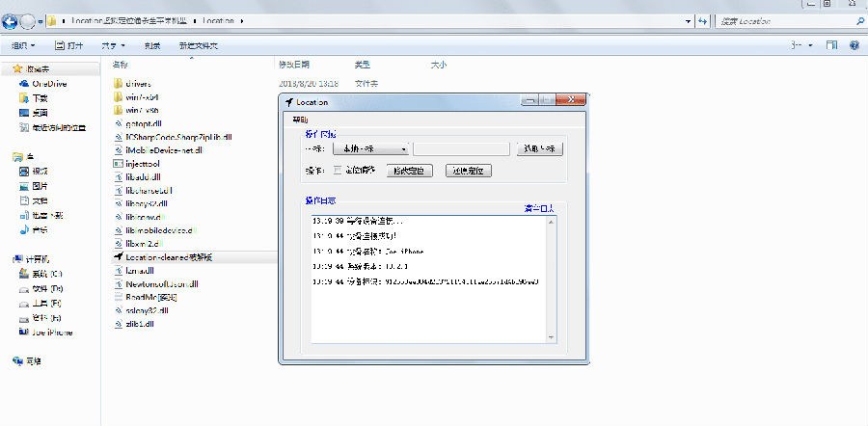The image size is (868, 426).
Task: Click the modify location button
Action: click(409, 171)
